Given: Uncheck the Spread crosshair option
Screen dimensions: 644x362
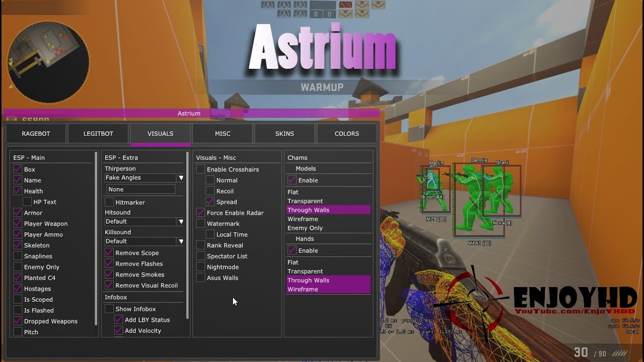Looking at the screenshot, I should click(x=210, y=202).
